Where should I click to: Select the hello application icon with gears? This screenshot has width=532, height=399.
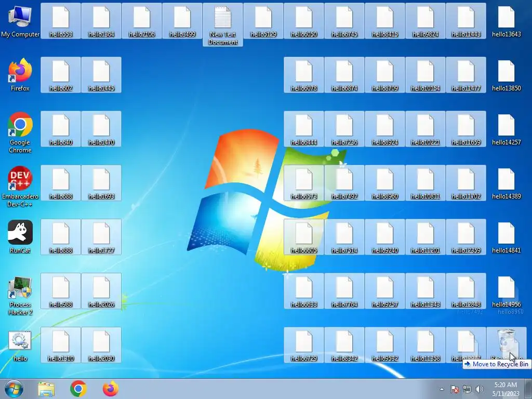[x=20, y=345]
